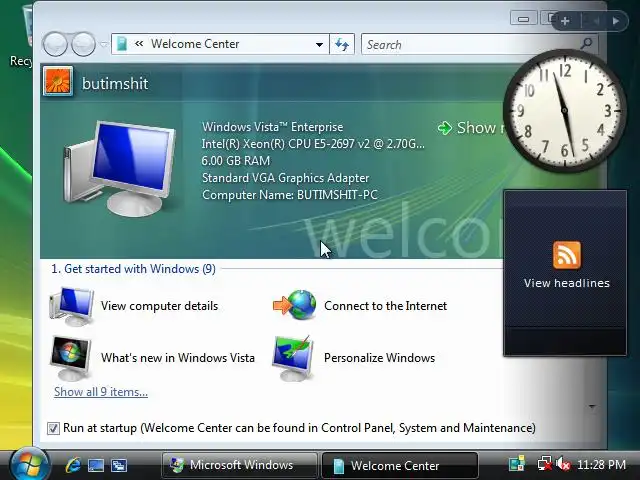Open the Windows Start orb
The image size is (640, 480).
coord(30,464)
